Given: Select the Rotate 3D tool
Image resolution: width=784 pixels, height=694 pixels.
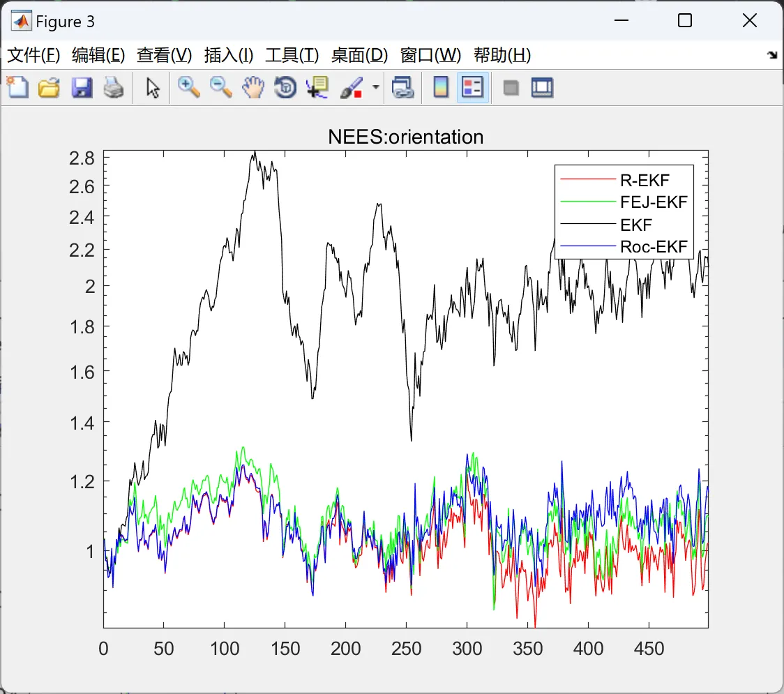Looking at the screenshot, I should (285, 87).
